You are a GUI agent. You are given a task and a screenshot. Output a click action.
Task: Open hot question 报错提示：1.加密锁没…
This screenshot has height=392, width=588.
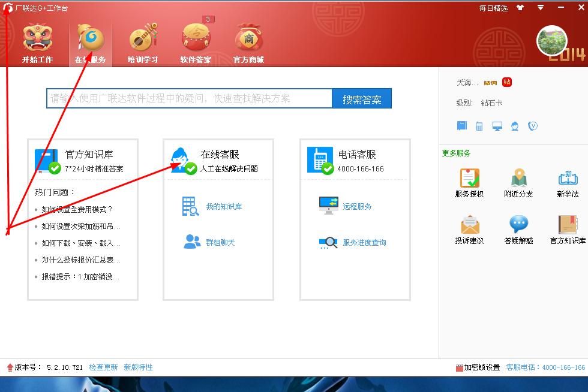[80, 277]
